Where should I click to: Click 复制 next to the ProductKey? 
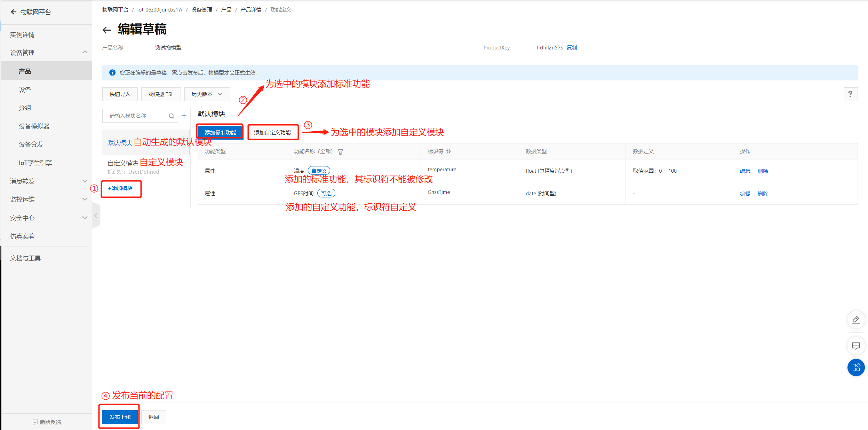point(572,48)
